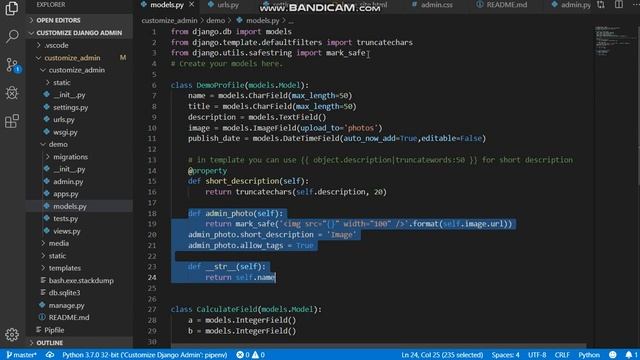Viewport: 640px width, 360px height.
Task: Select the models.py editor tab
Action: (167, 5)
